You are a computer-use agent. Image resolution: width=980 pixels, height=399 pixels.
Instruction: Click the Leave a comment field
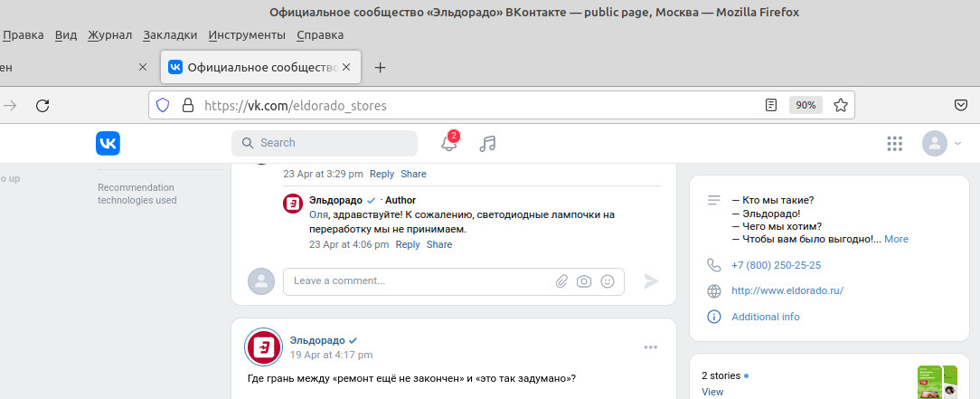coord(454,281)
